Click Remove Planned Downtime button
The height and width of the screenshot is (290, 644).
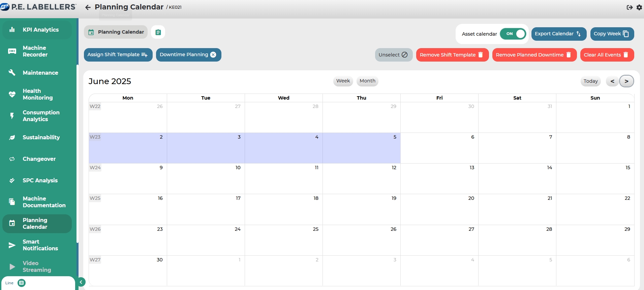[534, 55]
